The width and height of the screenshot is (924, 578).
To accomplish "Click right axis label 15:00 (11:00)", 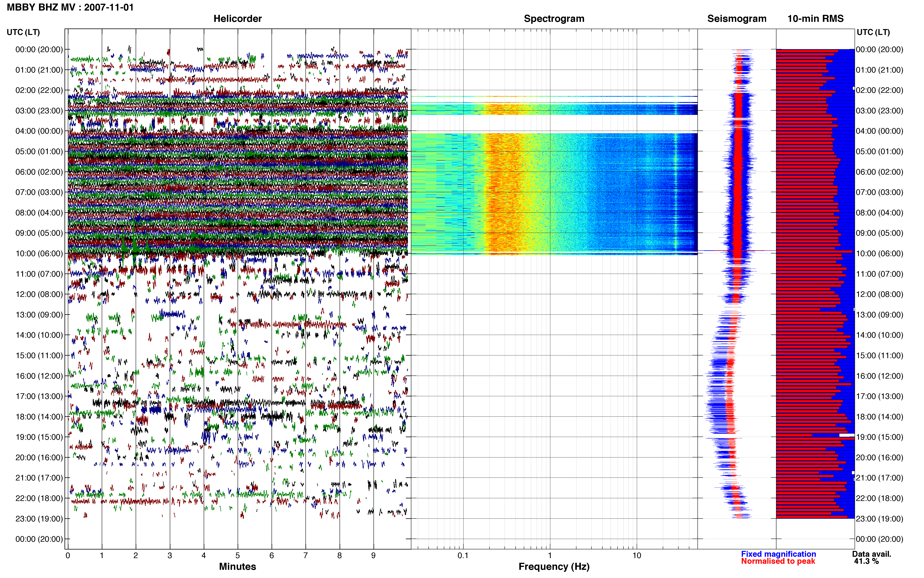I will (x=880, y=355).
